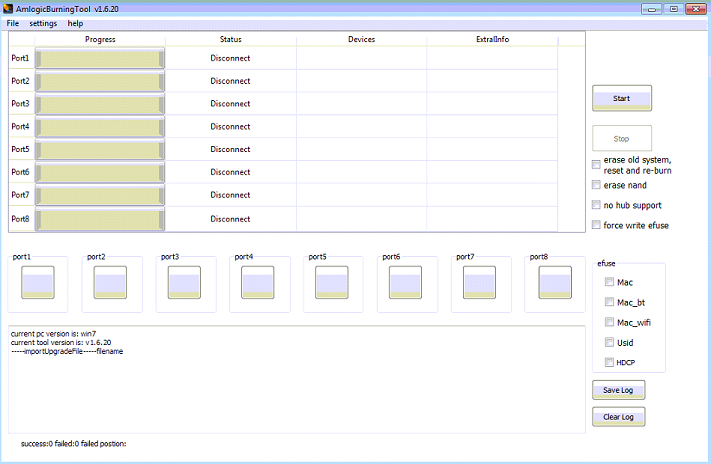Clear the log with Clear Log
This screenshot has height=464, width=711.
click(618, 417)
